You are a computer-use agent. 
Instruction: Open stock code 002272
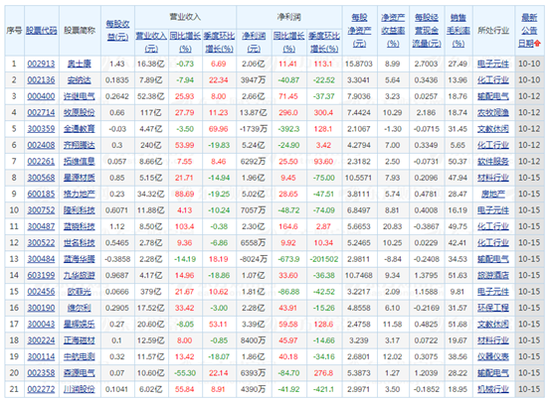coord(41,389)
